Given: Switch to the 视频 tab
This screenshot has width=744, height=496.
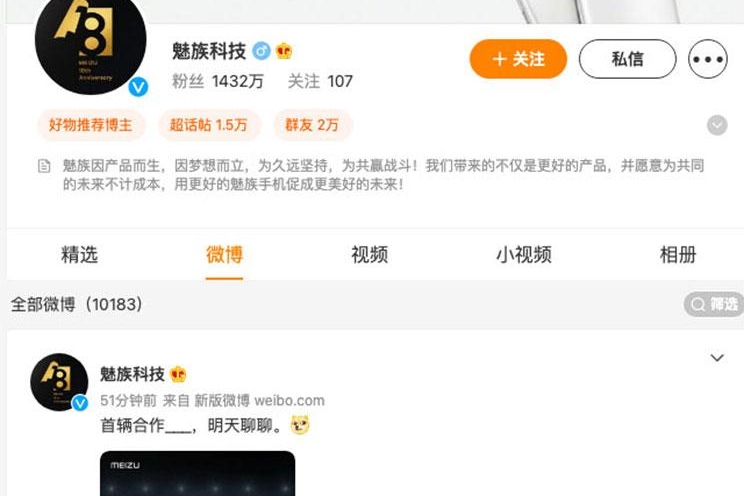Looking at the screenshot, I should click(x=370, y=255).
